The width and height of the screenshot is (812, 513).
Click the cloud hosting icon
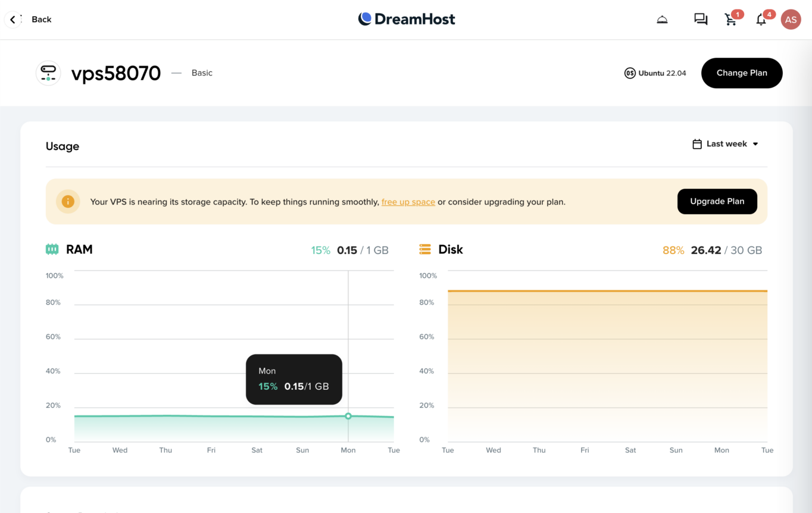click(x=662, y=19)
